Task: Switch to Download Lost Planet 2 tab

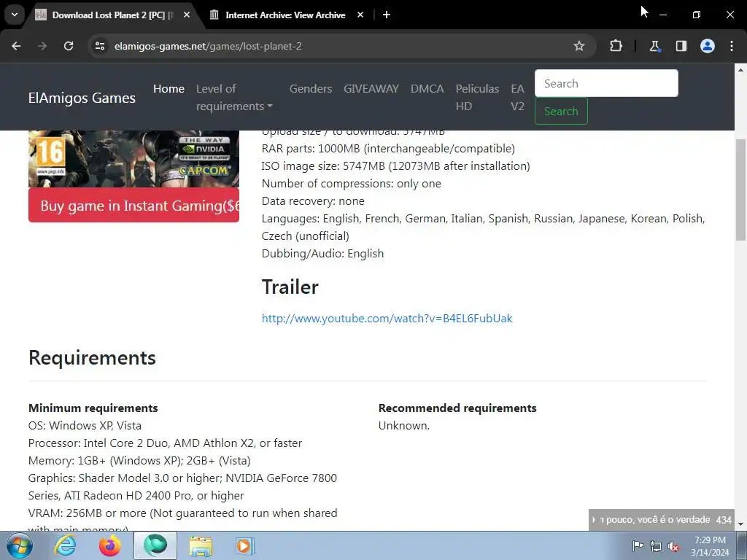Action: [x=112, y=15]
